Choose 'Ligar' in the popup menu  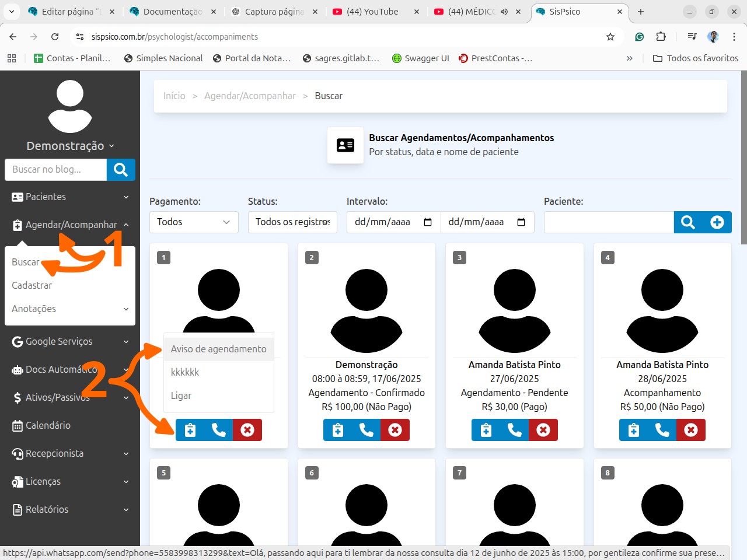(181, 395)
